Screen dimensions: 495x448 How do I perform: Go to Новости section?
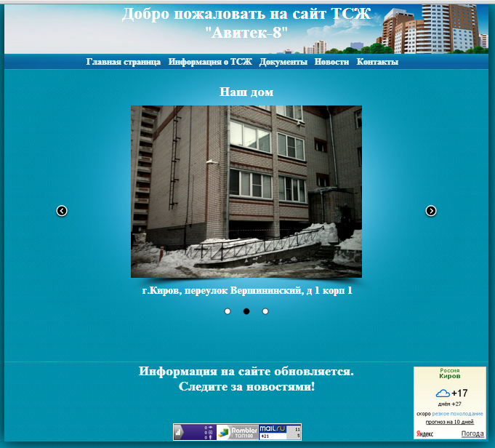[331, 62]
